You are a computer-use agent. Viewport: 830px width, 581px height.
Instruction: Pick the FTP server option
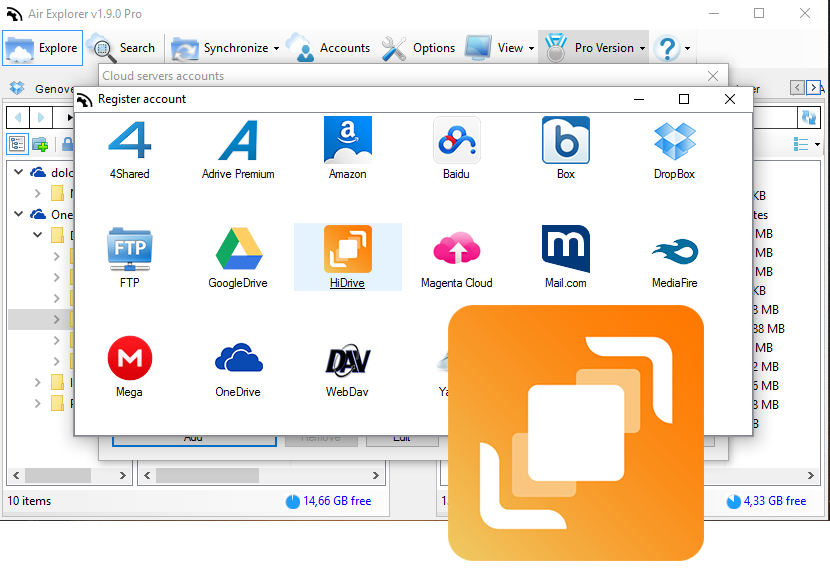(129, 258)
